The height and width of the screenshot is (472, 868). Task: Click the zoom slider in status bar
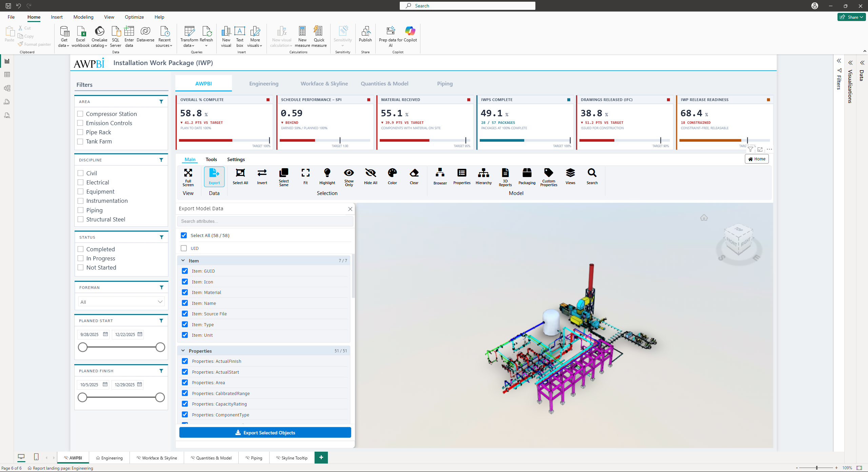[816, 468]
